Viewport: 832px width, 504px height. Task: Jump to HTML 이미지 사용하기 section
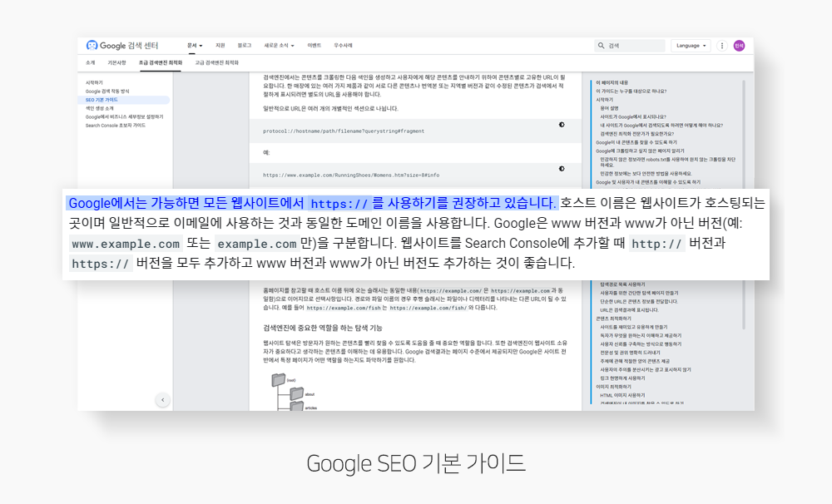click(x=622, y=395)
